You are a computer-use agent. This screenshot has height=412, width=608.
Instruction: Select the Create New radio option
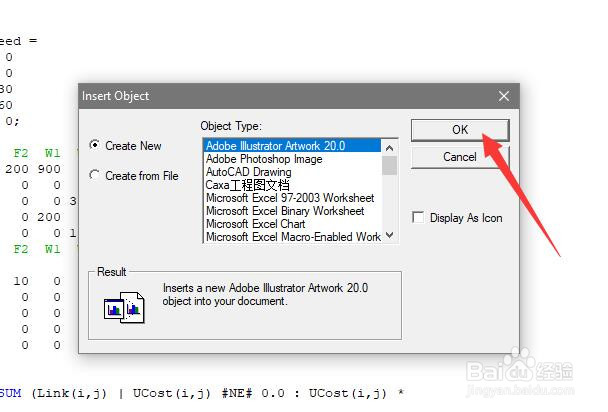point(125,146)
